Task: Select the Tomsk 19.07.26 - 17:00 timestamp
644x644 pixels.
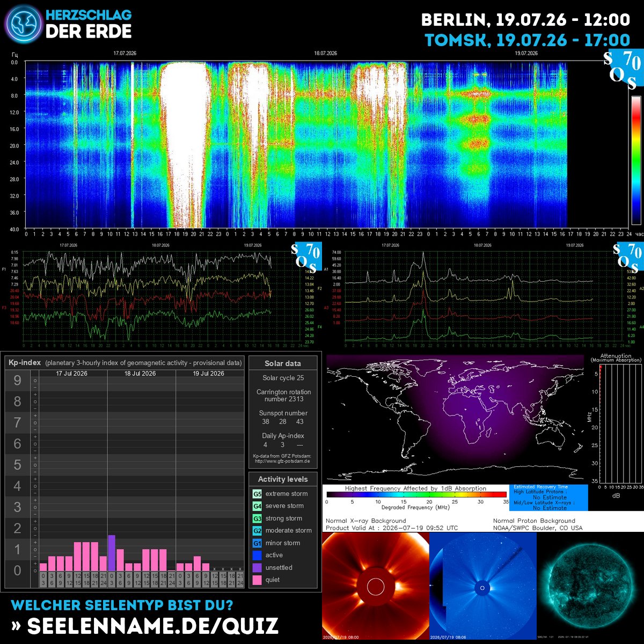Action: click(528, 40)
